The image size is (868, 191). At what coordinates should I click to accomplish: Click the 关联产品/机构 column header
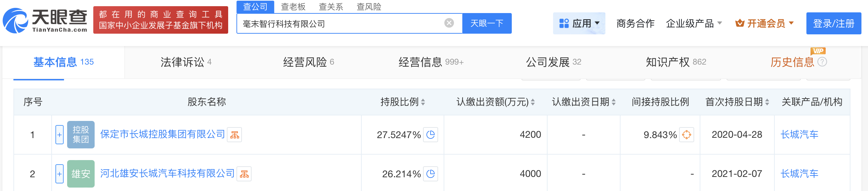pos(812,102)
